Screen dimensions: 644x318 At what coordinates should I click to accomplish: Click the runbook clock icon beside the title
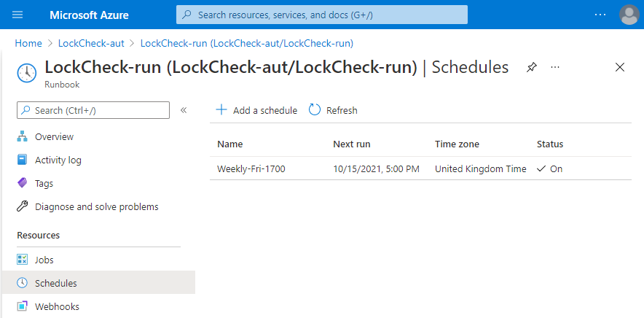pyautogui.click(x=27, y=73)
